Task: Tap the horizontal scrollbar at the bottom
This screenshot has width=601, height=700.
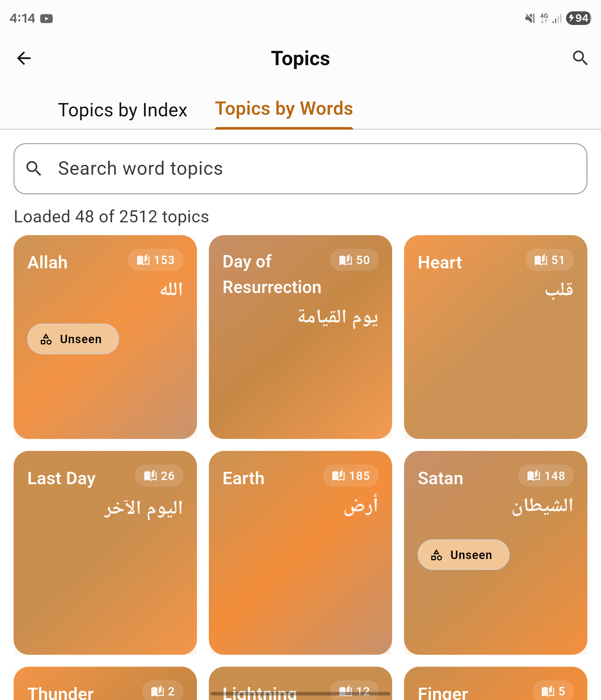Action: (x=300, y=692)
